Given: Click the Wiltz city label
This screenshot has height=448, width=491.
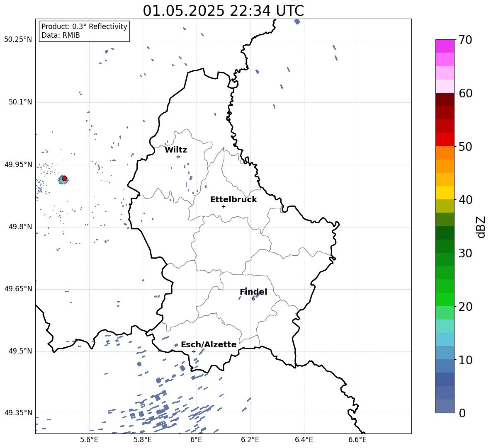Looking at the screenshot, I should click(x=176, y=150).
